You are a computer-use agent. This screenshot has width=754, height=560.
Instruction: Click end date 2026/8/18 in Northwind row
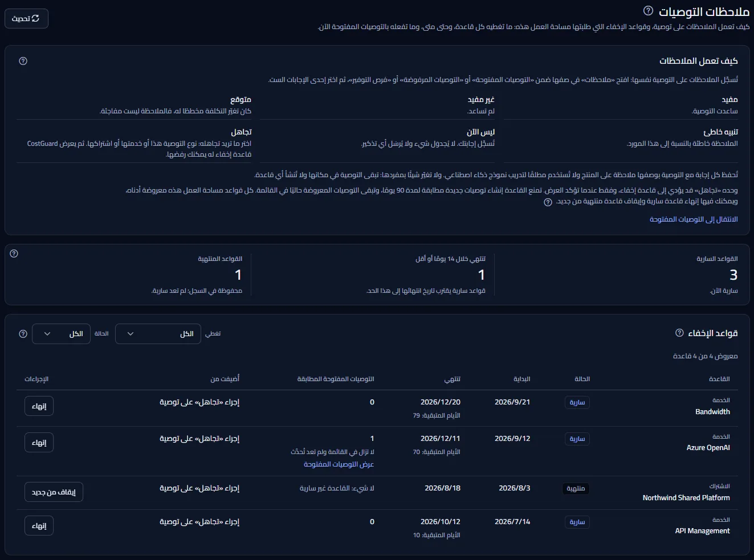pos(442,488)
